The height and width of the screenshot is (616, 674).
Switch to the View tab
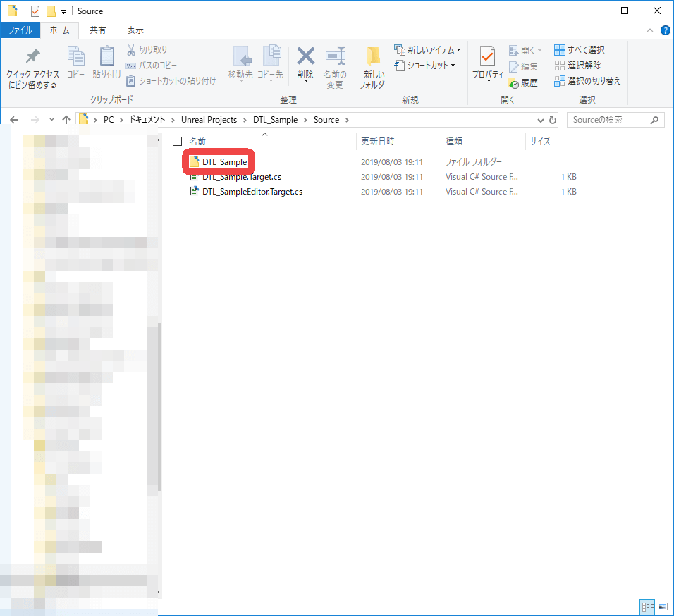tap(135, 30)
